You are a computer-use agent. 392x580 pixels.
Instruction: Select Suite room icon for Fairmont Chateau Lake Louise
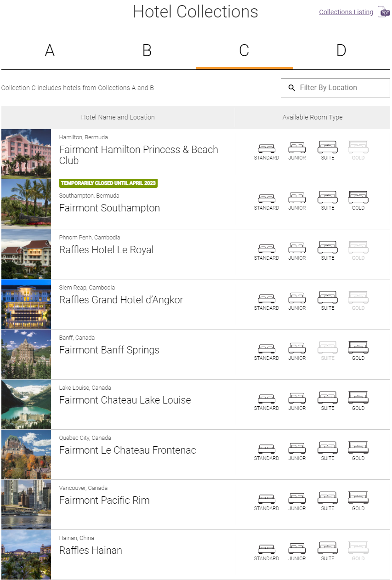coord(327,398)
